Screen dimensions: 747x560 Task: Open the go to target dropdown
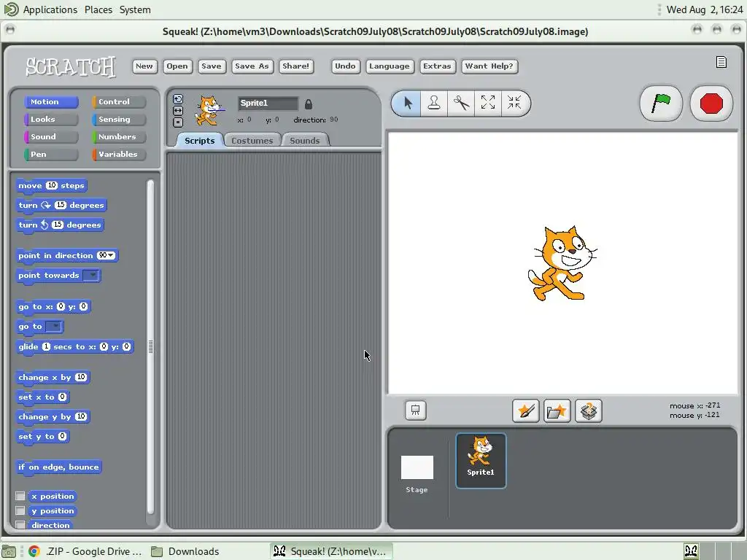pyautogui.click(x=54, y=327)
